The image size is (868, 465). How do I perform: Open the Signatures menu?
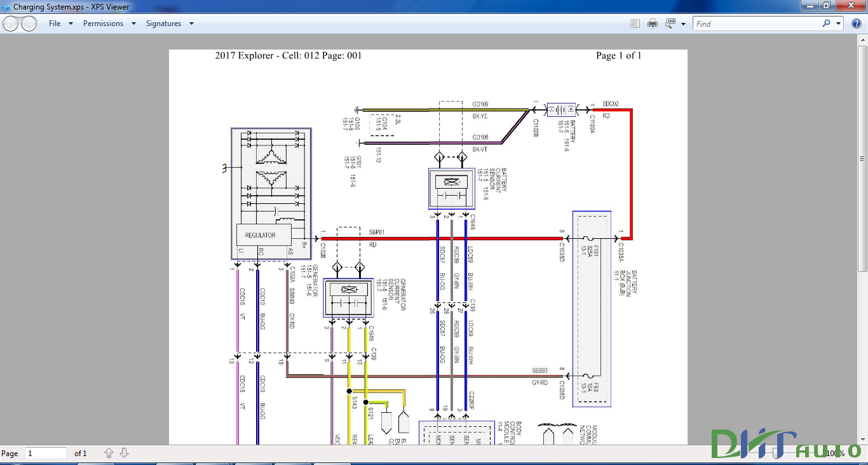point(163,24)
